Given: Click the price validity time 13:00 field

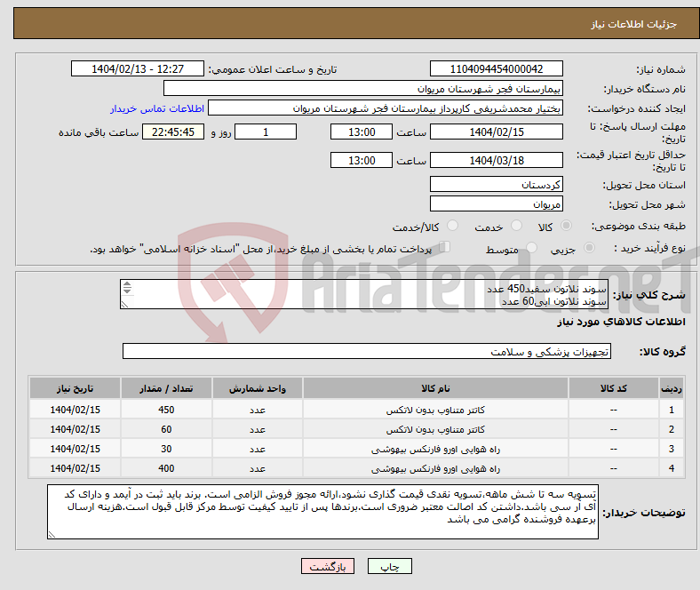Looking at the screenshot, I should pos(362,160).
